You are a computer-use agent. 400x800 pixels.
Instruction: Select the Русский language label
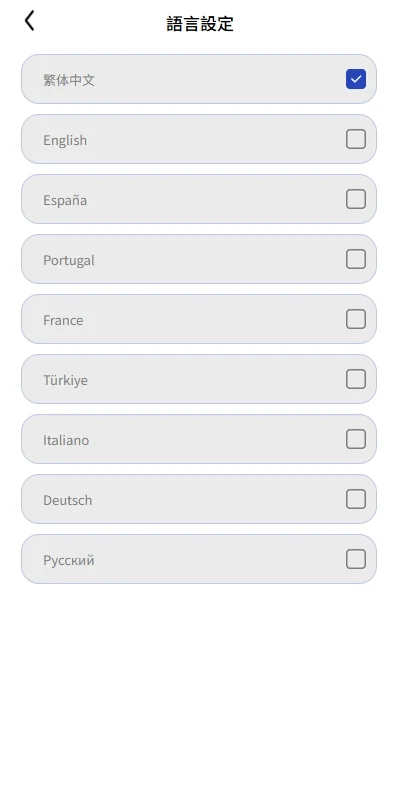[x=69, y=560]
